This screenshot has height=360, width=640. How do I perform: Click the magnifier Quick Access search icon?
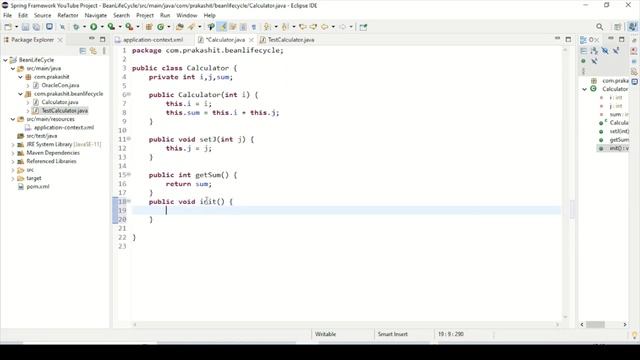(600, 27)
